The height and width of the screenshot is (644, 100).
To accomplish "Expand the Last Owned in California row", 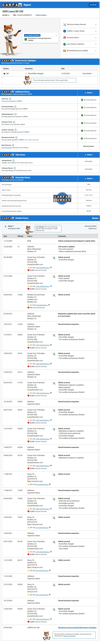I will click(96, 44).
